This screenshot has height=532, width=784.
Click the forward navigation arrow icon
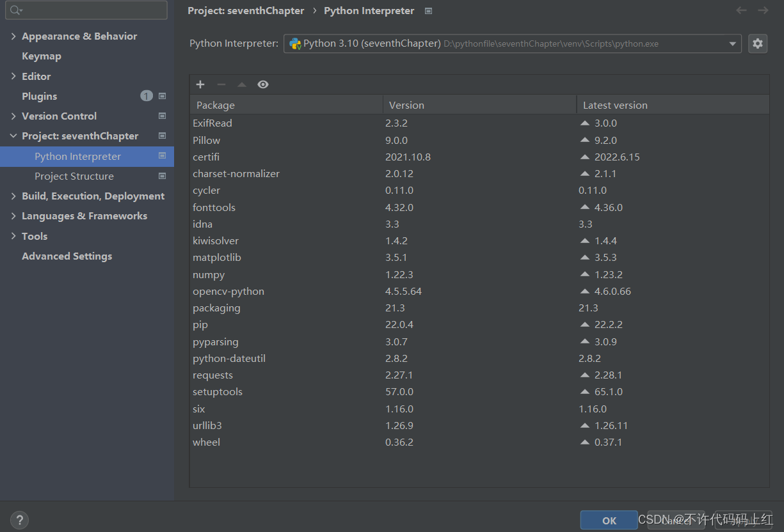[763, 10]
